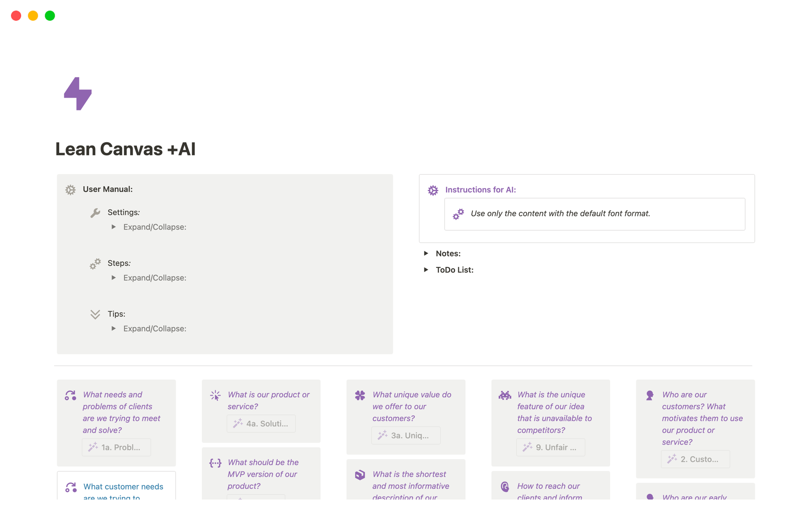The image size is (812, 508).
Task: Click the headset icon in the Problem card
Action: pyautogui.click(x=70, y=395)
